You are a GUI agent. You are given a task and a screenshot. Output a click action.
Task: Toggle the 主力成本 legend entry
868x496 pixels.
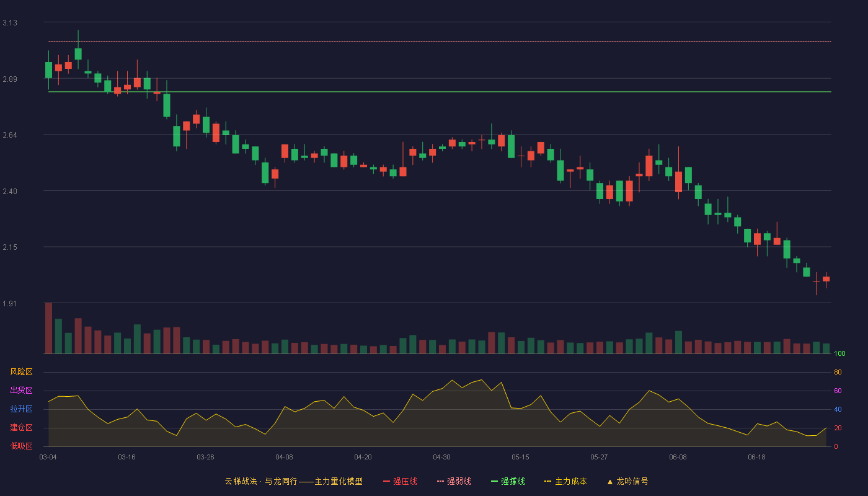tap(565, 481)
